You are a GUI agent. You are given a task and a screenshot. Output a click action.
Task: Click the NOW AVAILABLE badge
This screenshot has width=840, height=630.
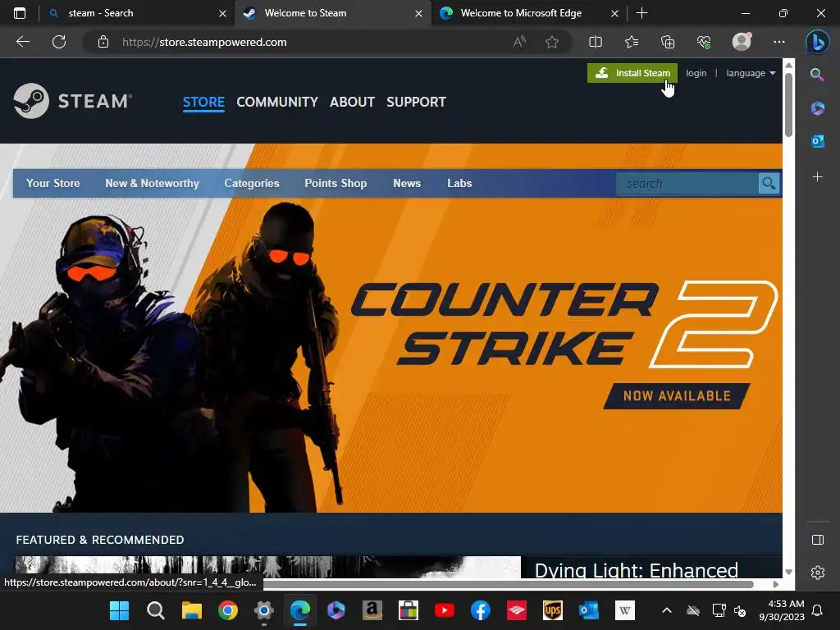(x=677, y=396)
